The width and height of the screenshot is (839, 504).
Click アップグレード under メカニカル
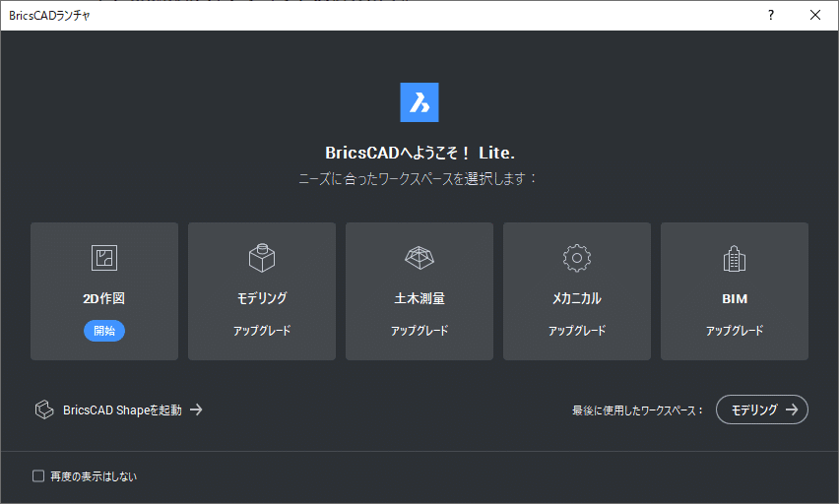pos(577,331)
